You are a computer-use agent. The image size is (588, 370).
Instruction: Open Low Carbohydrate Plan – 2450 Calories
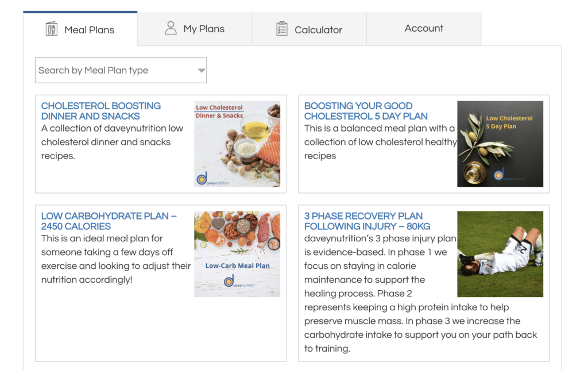click(109, 221)
